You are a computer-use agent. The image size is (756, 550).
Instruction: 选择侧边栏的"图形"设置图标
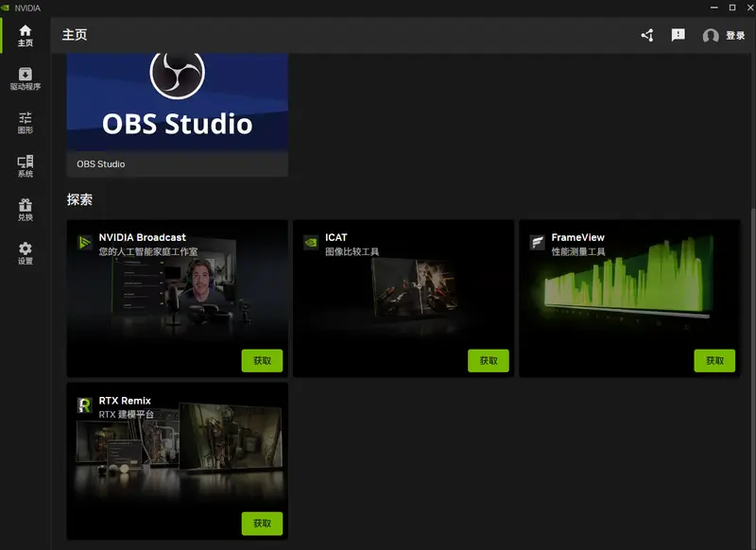coord(24,121)
